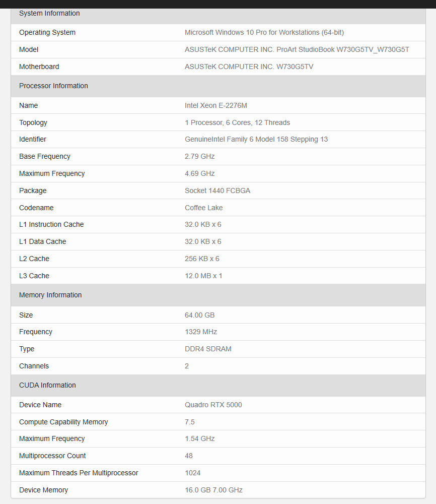Select the Operating System value text
Viewport: 436px width, 504px height.
[x=264, y=32]
